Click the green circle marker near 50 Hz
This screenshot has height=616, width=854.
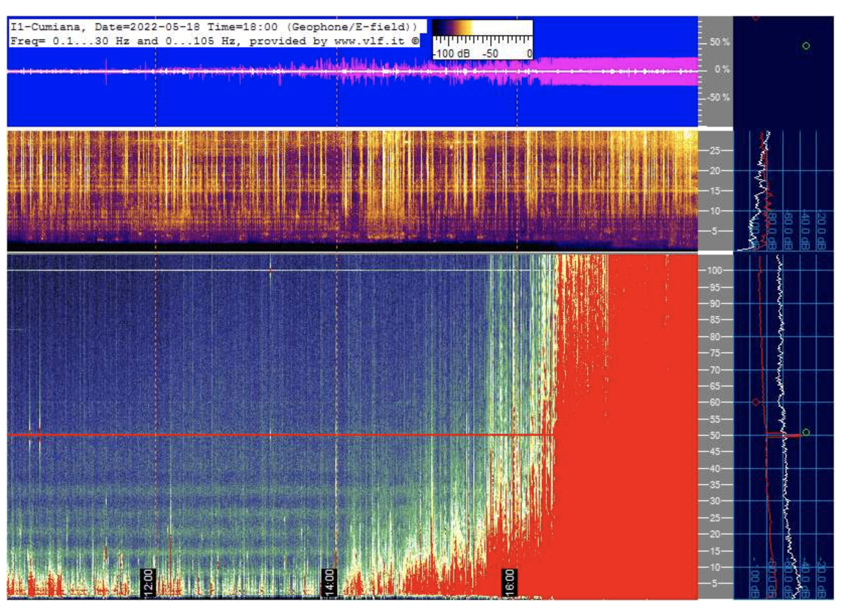[x=806, y=432]
